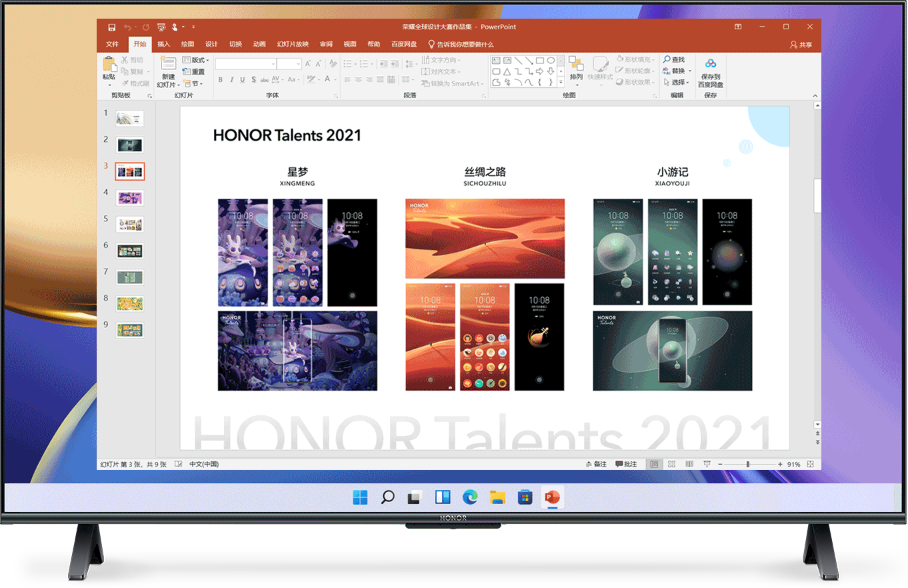
Task: Toggle Justify paragraph alignment button
Action: [380, 79]
